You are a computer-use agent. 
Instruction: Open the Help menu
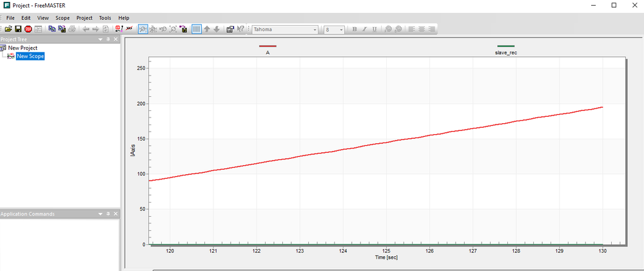124,18
